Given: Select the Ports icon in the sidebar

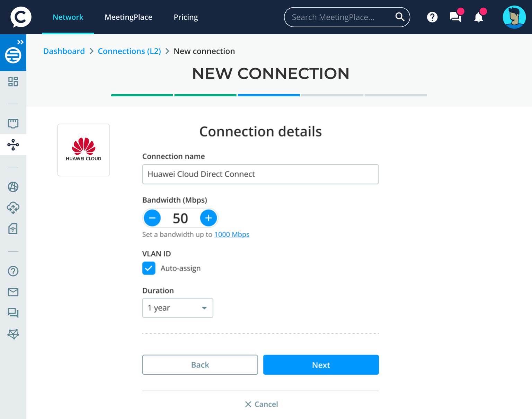Looking at the screenshot, I should pos(13,123).
